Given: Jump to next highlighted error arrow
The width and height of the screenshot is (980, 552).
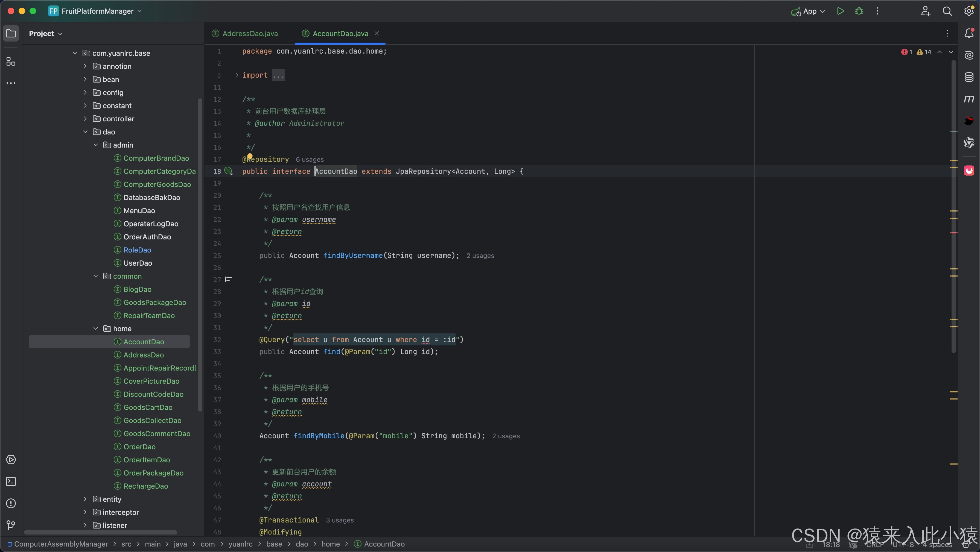Looking at the screenshot, I should pos(951,52).
